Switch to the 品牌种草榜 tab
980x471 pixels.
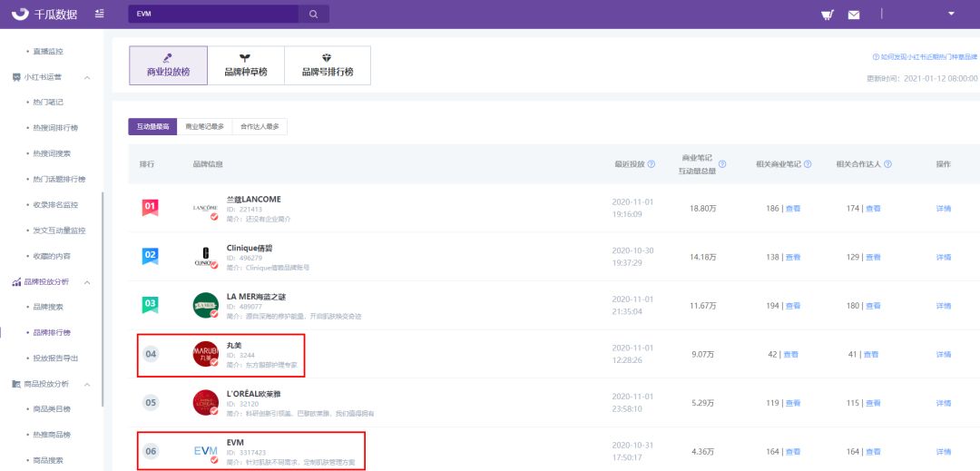click(x=246, y=65)
